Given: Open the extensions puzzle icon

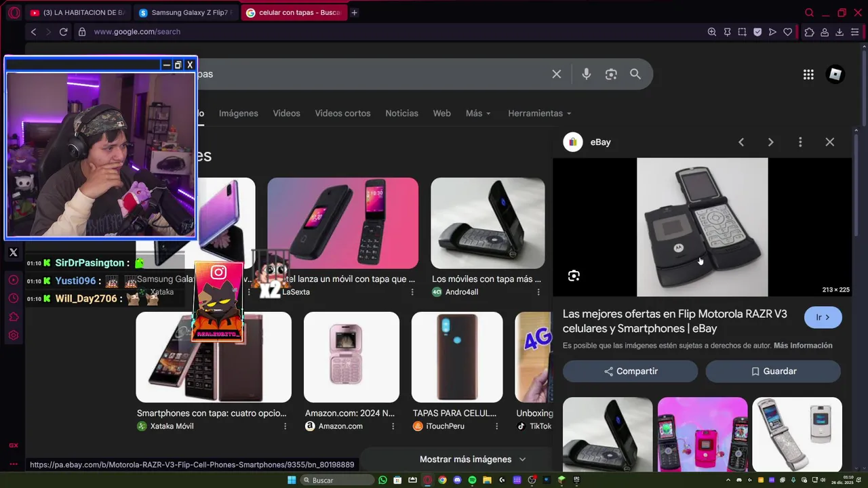Looking at the screenshot, I should click(809, 32).
